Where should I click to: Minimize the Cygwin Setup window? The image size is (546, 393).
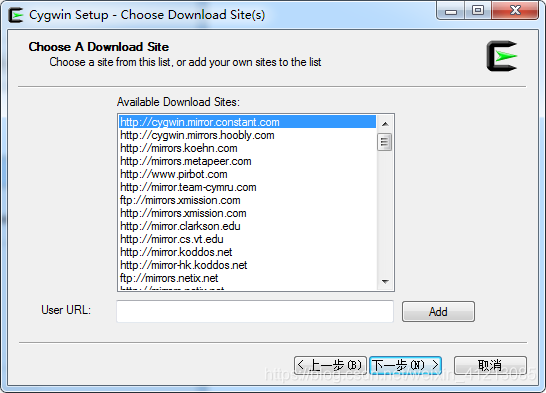pyautogui.click(x=451, y=11)
